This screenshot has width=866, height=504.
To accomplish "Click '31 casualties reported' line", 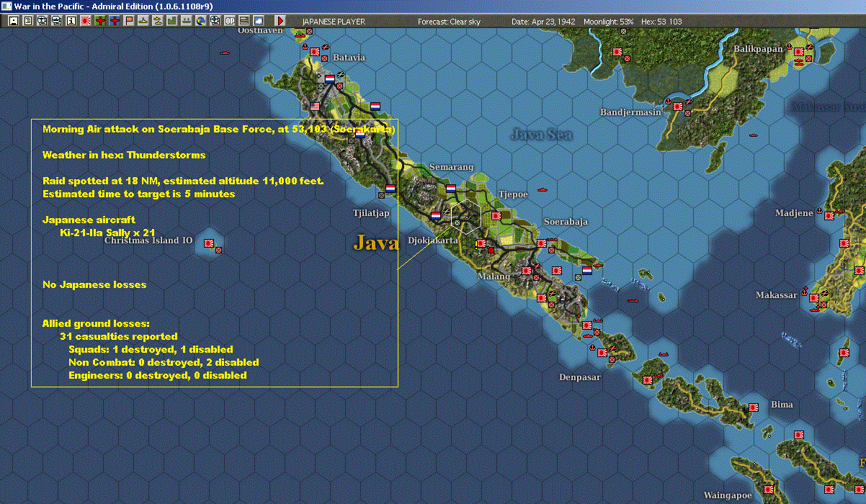I will 119,336.
